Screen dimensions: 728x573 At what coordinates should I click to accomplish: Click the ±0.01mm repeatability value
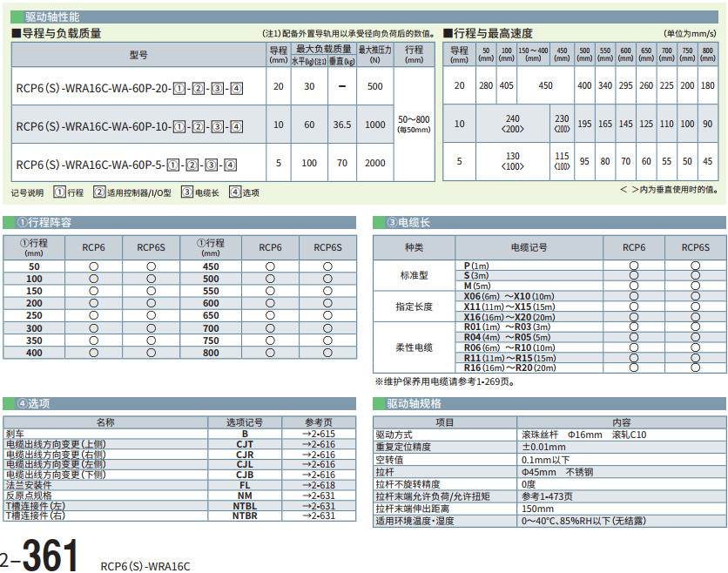543,447
